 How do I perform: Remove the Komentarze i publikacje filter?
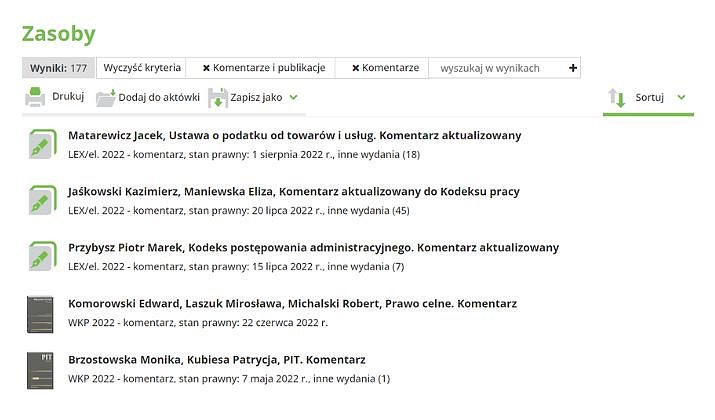[206, 68]
